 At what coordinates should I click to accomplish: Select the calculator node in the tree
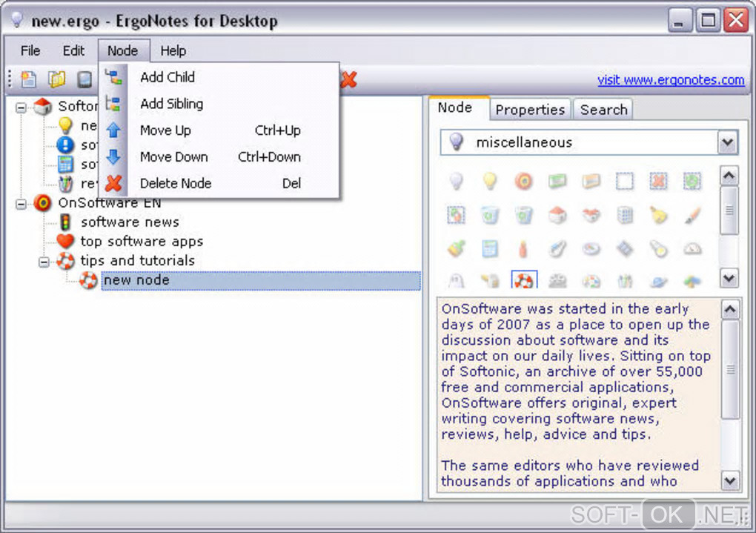(65, 164)
